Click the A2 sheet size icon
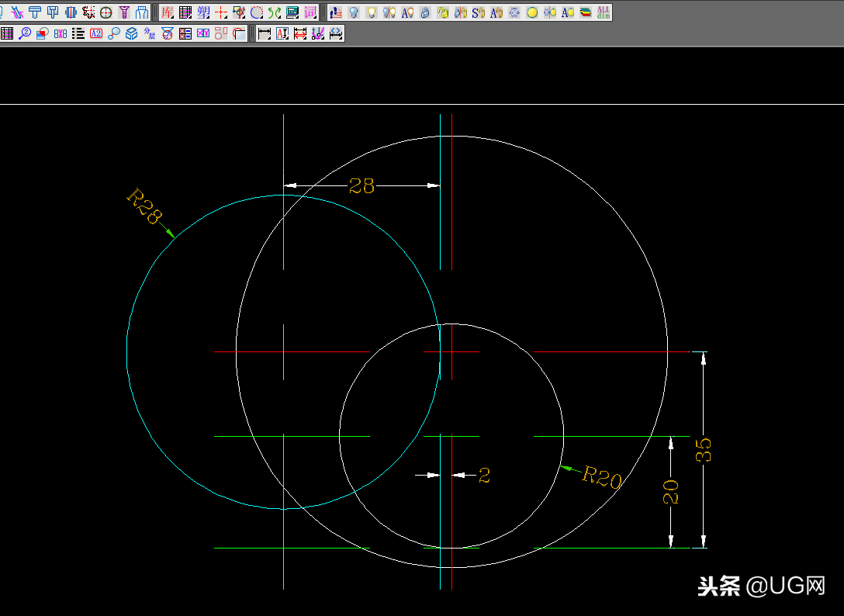This screenshot has height=616, width=844. (x=96, y=33)
